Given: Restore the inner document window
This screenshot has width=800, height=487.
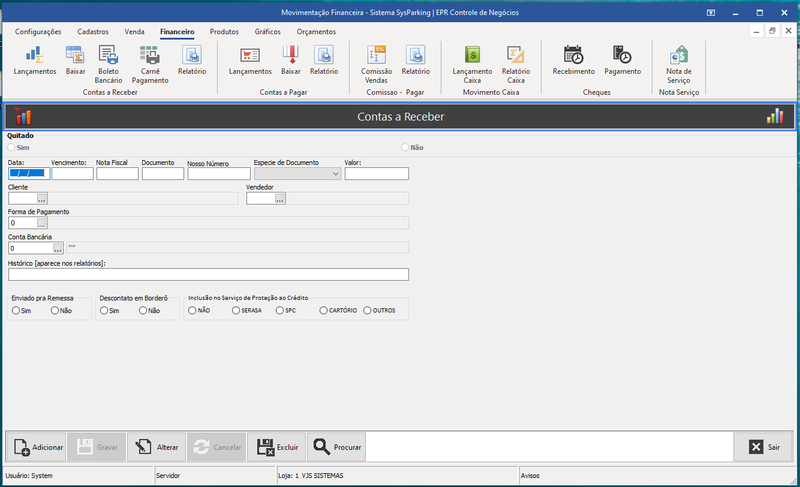Looking at the screenshot, I should (772, 31).
